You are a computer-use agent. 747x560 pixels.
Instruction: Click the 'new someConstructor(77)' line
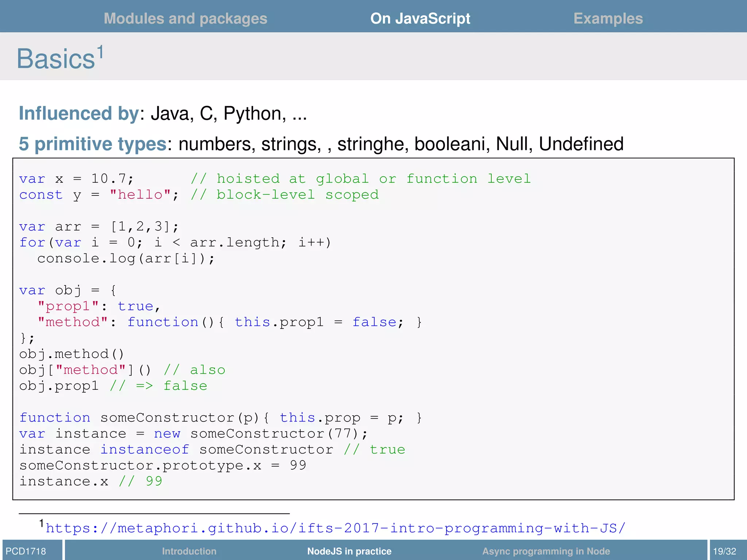[193, 434]
